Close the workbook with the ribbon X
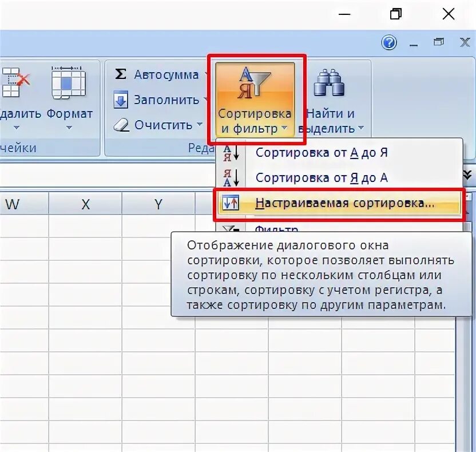The width and height of the screenshot is (476, 452). coord(465,42)
